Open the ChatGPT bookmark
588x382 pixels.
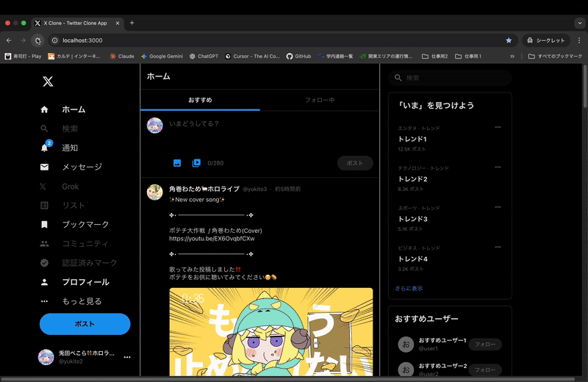tap(204, 57)
